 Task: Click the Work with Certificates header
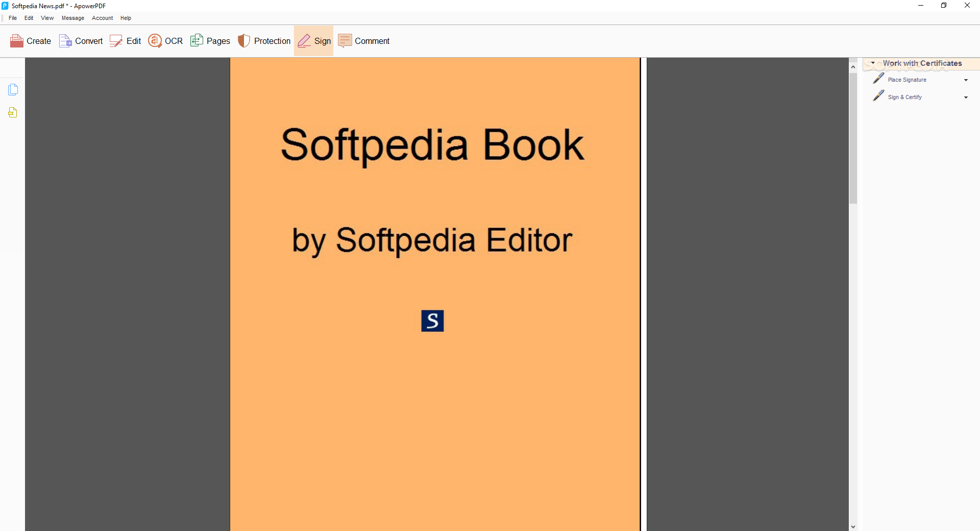922,63
